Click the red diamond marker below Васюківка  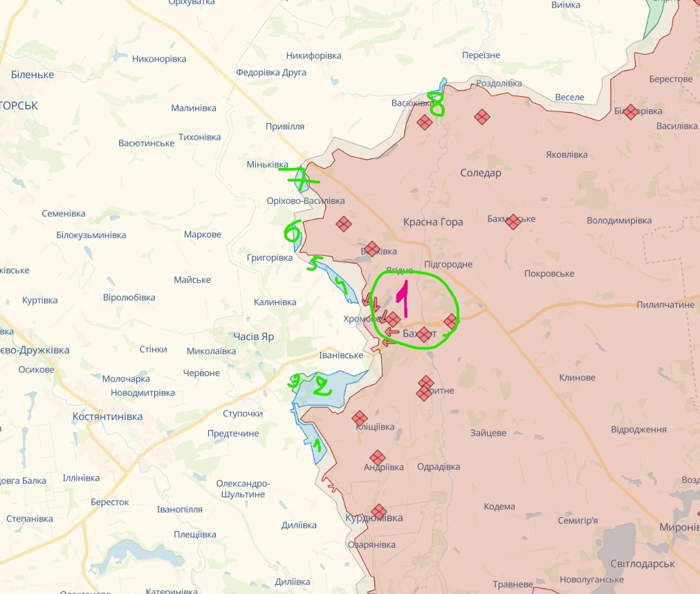point(425,122)
